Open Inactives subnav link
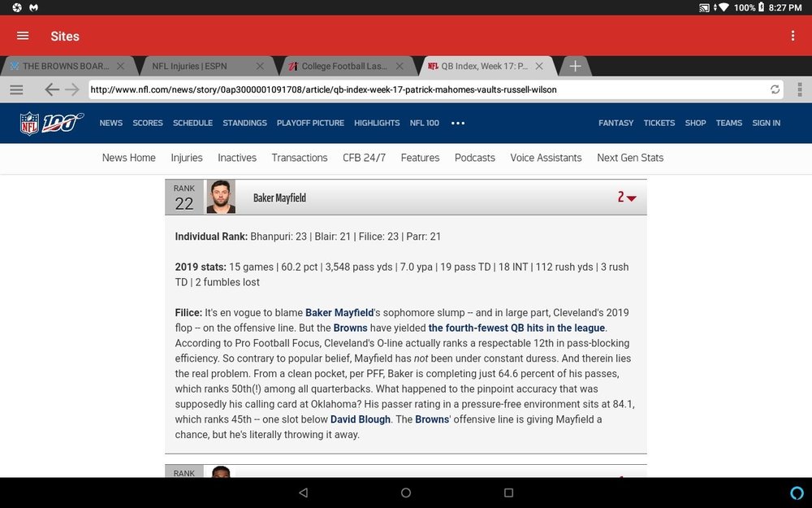The image size is (812, 508). 236,158
